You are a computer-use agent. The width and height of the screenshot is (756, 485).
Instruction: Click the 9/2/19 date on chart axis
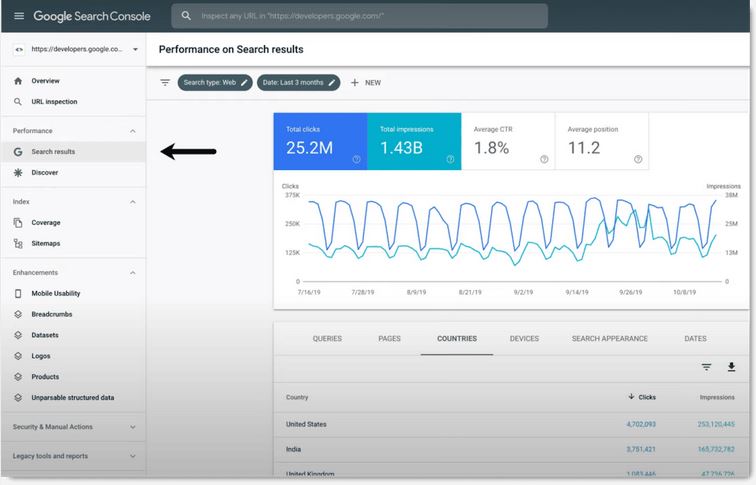[523, 292]
